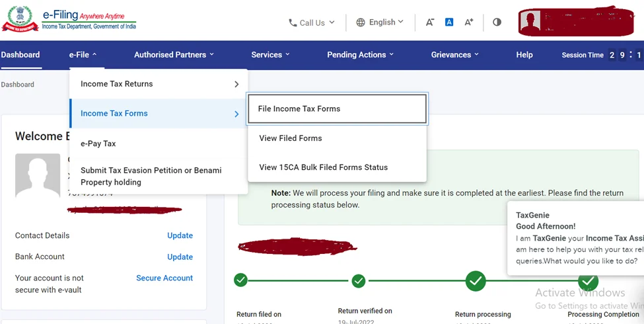The height and width of the screenshot is (324, 644).
Task: Toggle high contrast mode icon
Action: point(497,22)
